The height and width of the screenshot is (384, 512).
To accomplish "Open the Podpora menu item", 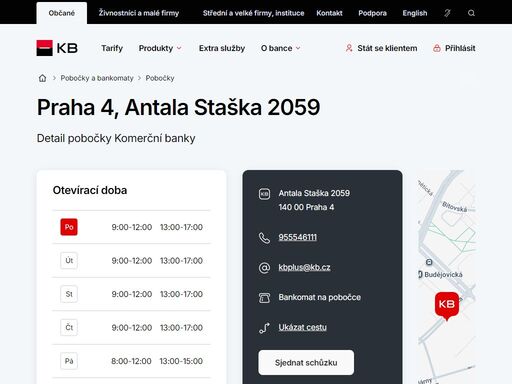I will click(372, 13).
